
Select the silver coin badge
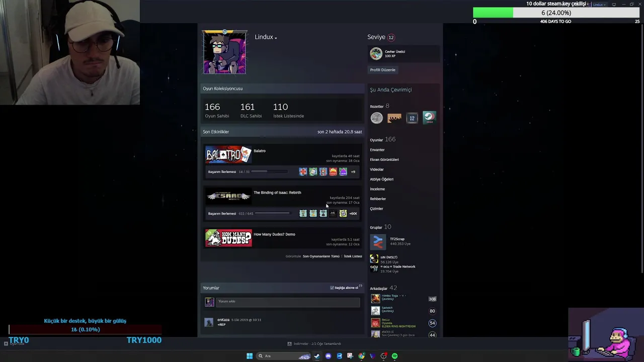click(x=376, y=118)
